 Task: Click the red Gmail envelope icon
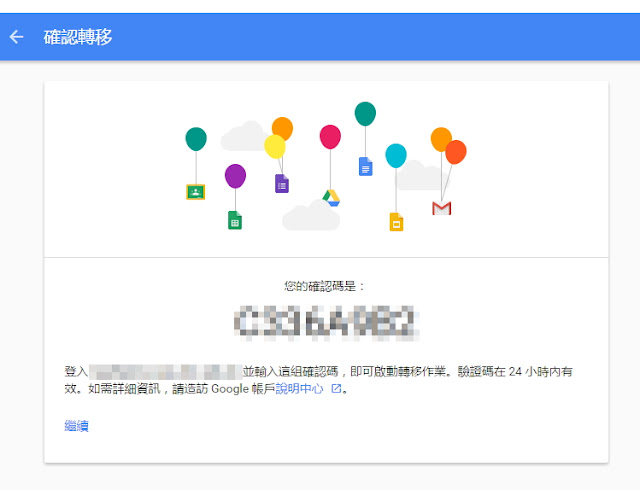pyautogui.click(x=442, y=208)
